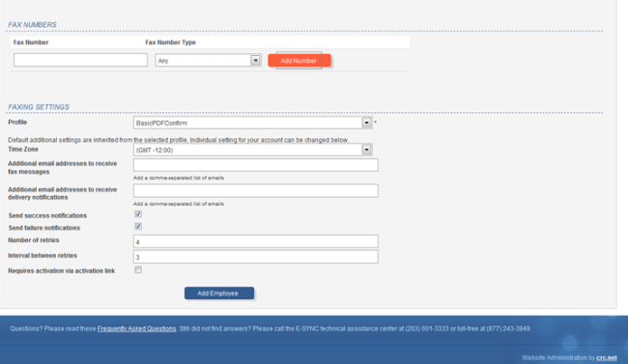
Task: Click the FAXING SETTINGS section heading
Action: coord(39,107)
